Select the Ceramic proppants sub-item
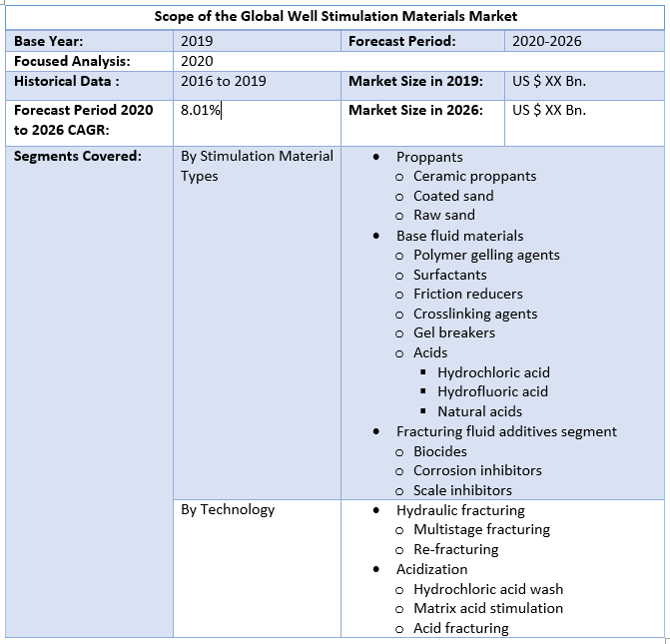The image size is (670, 644). (474, 176)
